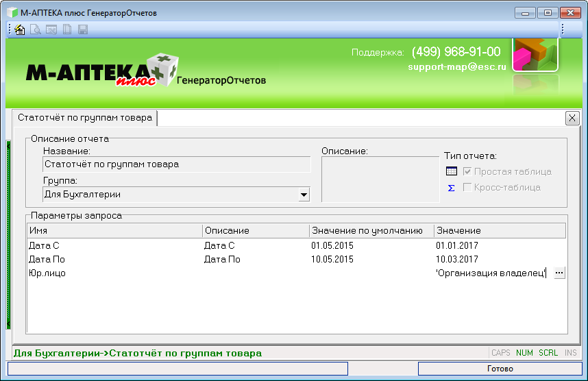
Task: Click the value 10.03.2017
Action: pyautogui.click(x=456, y=259)
